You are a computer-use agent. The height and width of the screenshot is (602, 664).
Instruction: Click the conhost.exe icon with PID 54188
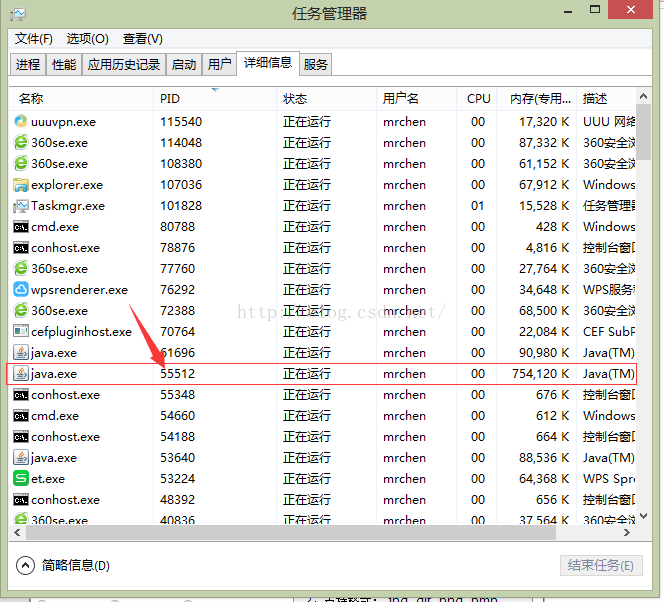click(x=21, y=436)
